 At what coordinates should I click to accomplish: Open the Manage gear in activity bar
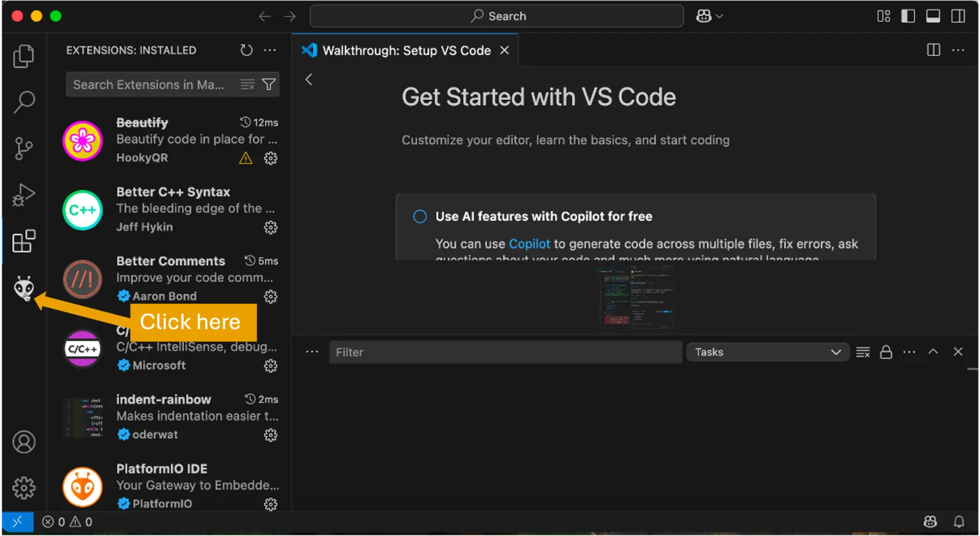pyautogui.click(x=24, y=488)
